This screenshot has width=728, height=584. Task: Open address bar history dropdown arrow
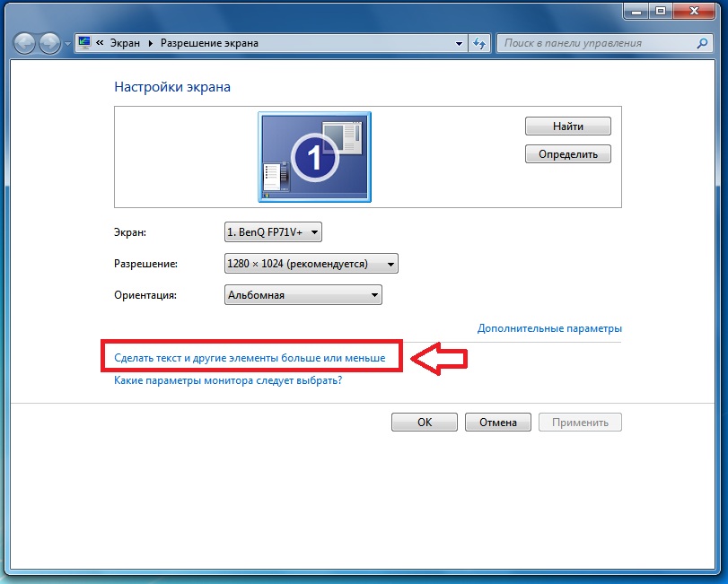(459, 44)
